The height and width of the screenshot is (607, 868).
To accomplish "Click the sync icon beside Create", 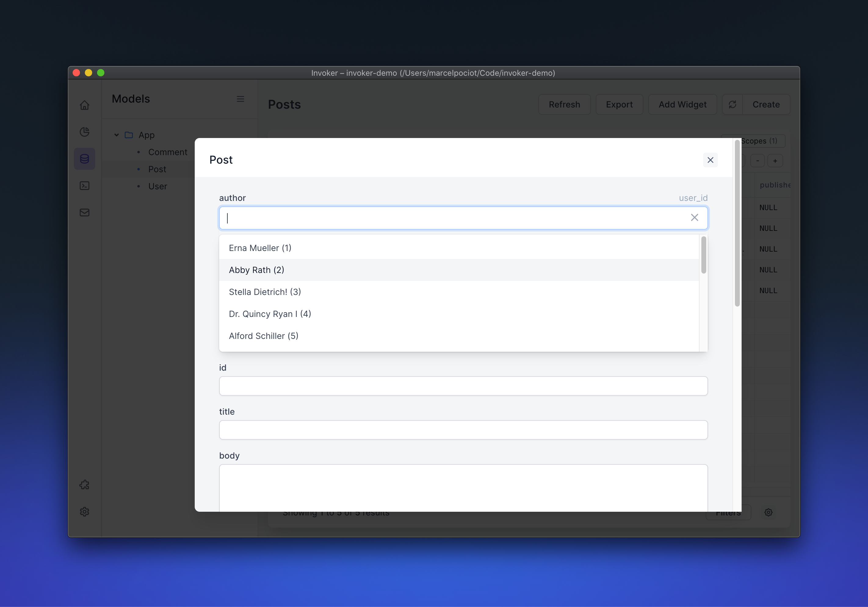I will click(x=732, y=104).
